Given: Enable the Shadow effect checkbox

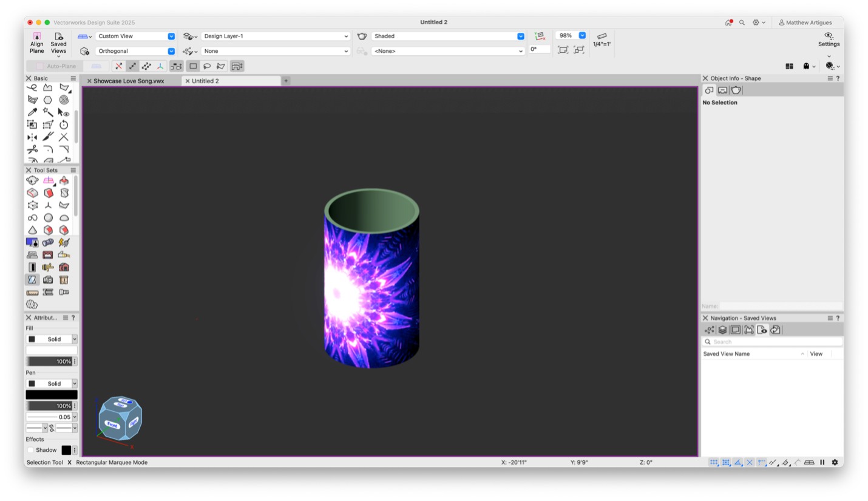Looking at the screenshot, I should click(x=31, y=450).
